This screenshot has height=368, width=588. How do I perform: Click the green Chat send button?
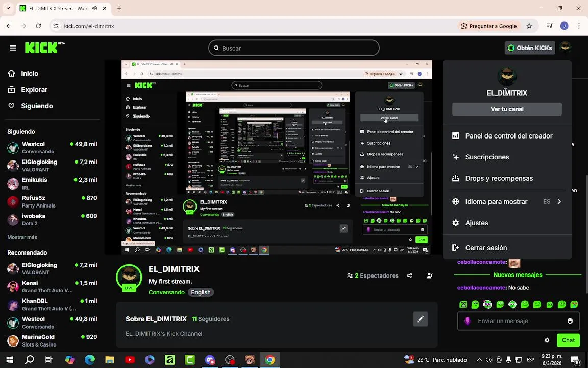tap(568, 340)
